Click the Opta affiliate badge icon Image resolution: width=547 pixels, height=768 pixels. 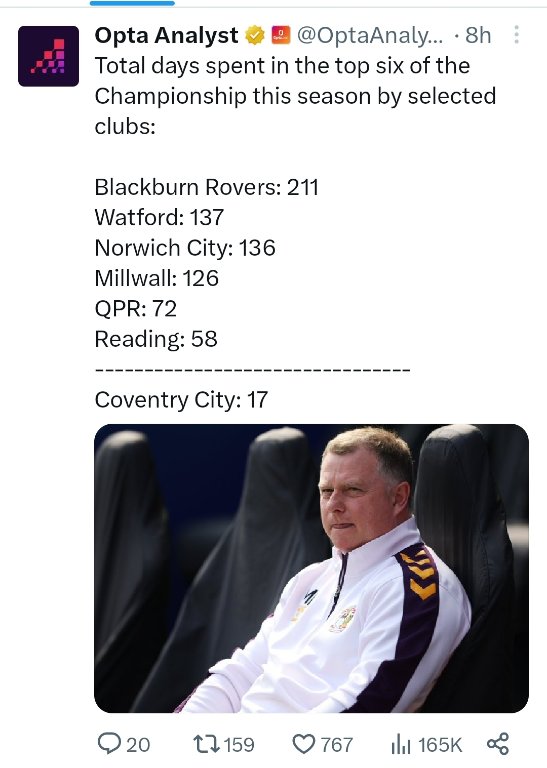(x=281, y=35)
